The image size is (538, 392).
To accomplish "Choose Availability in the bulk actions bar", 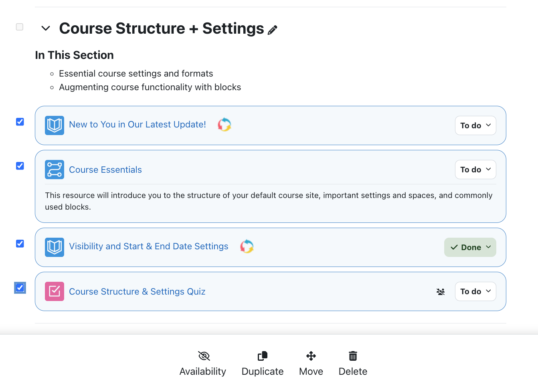I will [203, 364].
